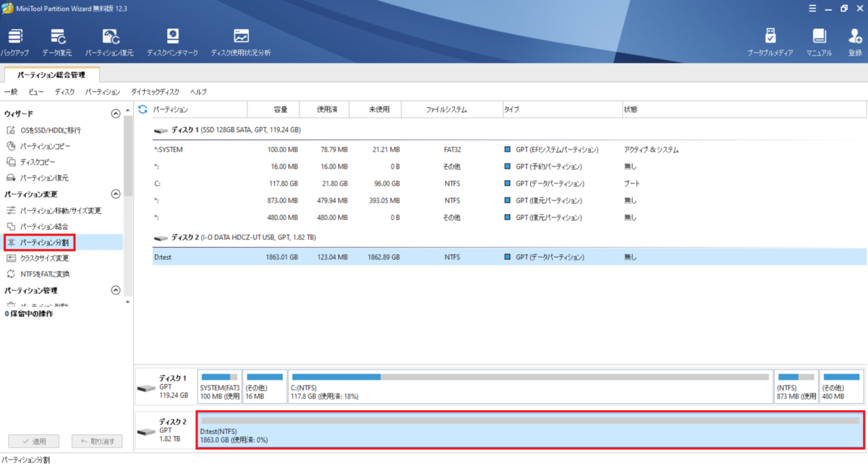Start パーティションコピー wizard

point(38,146)
